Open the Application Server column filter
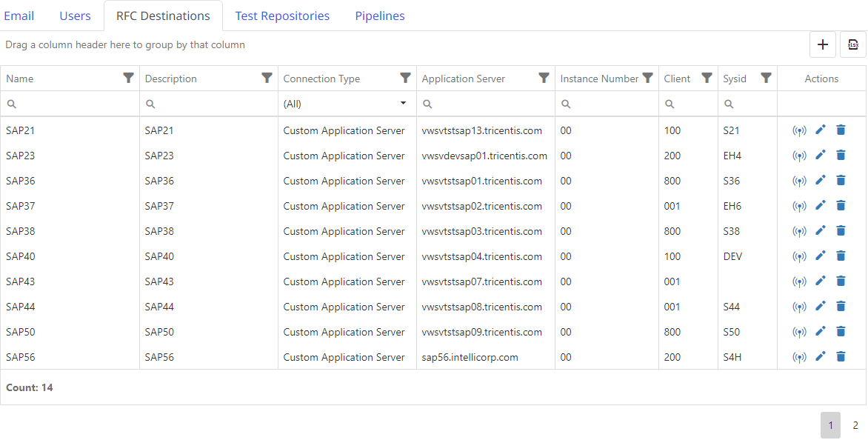This screenshot has height=440, width=868. 544,78
